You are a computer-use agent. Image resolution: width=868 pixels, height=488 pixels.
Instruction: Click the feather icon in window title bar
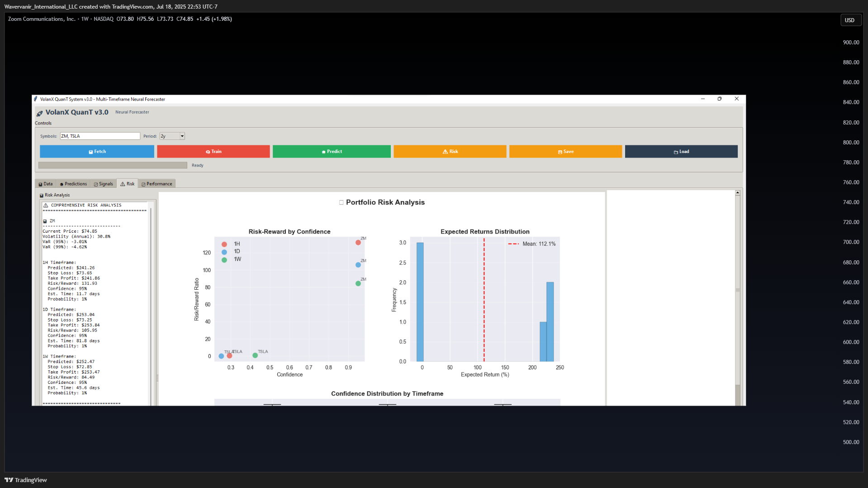[x=35, y=99]
